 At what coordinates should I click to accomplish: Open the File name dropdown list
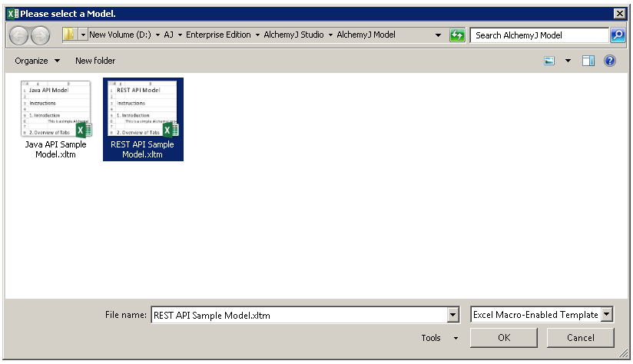tap(452, 315)
